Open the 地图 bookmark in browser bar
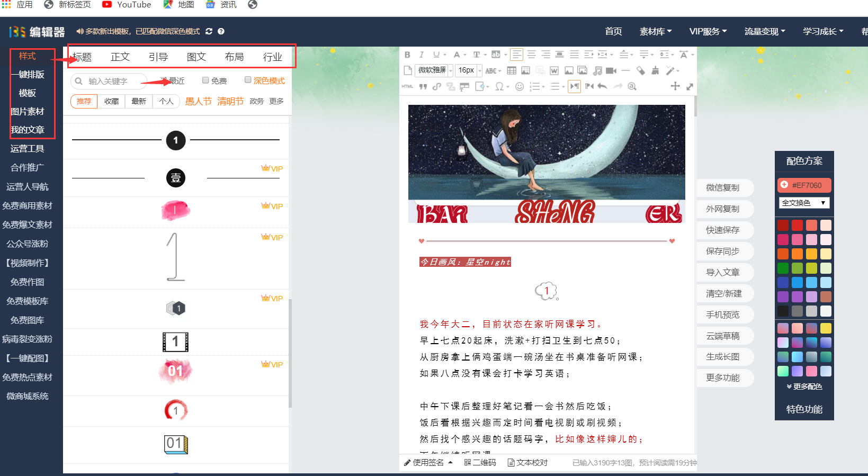 click(179, 5)
